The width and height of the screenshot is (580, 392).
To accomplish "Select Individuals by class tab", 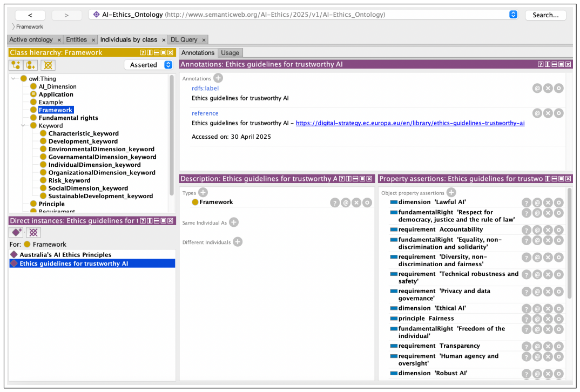I will [129, 39].
